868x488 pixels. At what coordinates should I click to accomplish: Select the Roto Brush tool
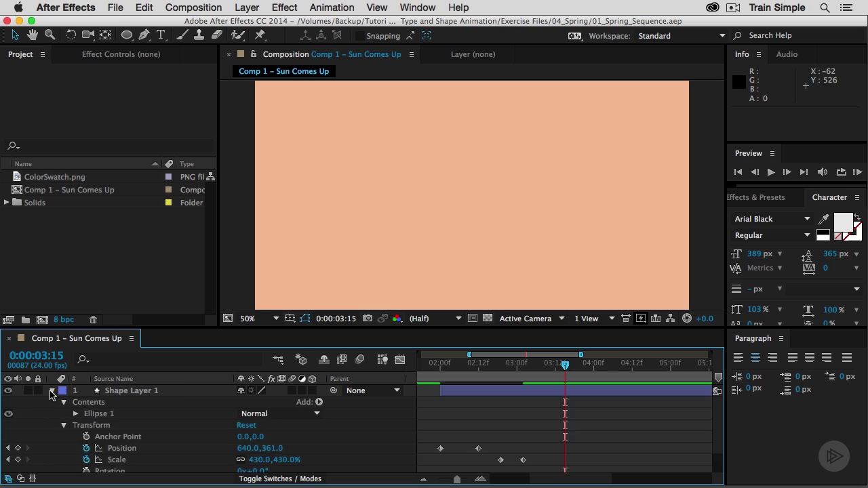(238, 35)
